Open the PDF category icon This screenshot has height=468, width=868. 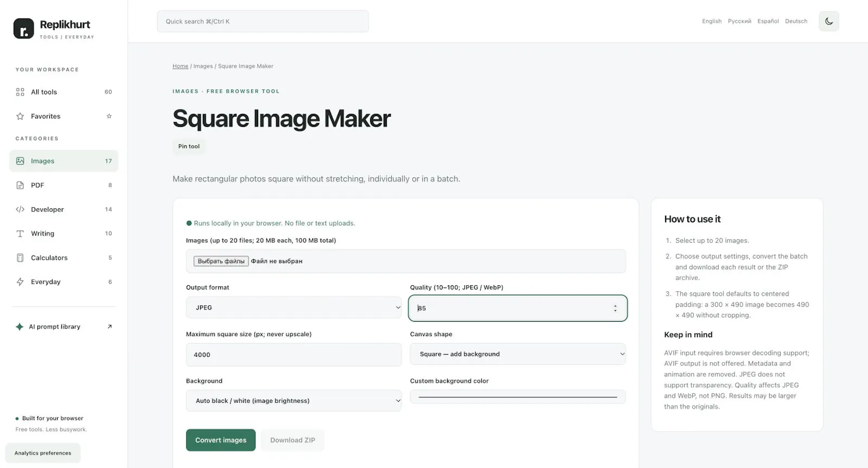click(20, 185)
